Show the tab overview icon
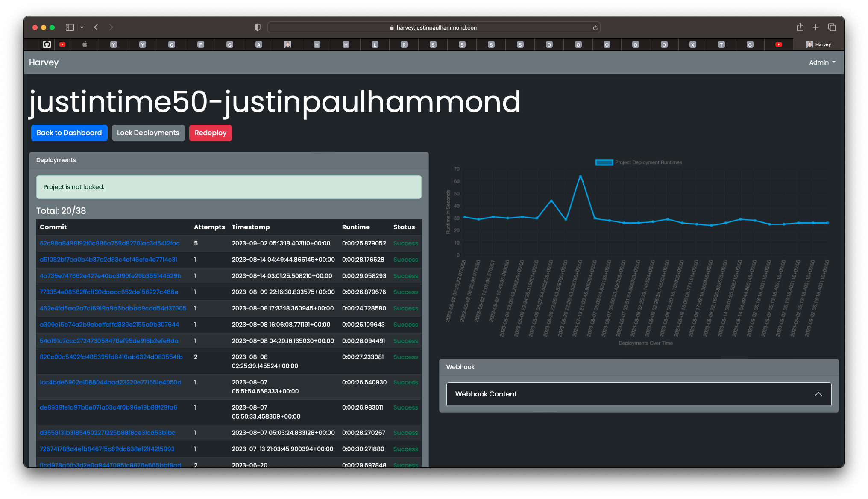 832,27
